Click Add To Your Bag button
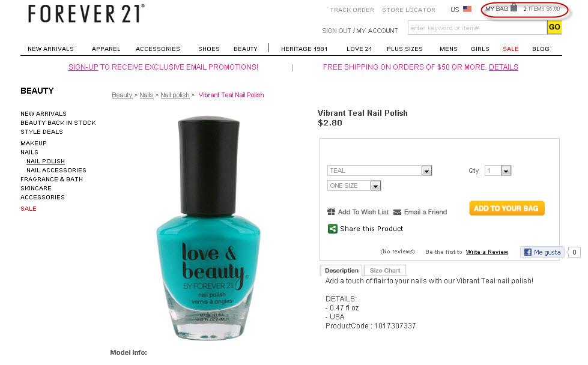Viewport: 588px width, 365px height. pos(507,208)
